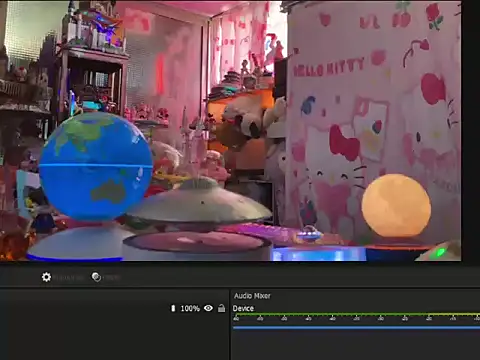Click the video preview canvas
This screenshot has height=360, width=480.
231,131
